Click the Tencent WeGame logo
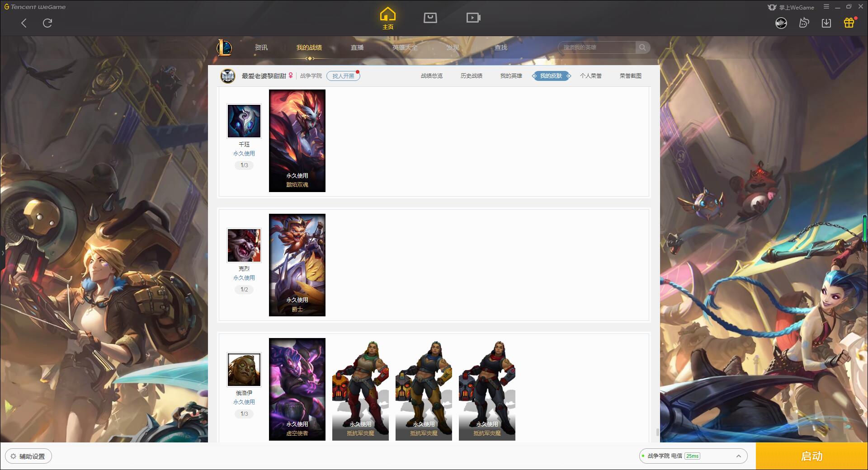Image resolution: width=868 pixels, height=470 pixels. 35,7
